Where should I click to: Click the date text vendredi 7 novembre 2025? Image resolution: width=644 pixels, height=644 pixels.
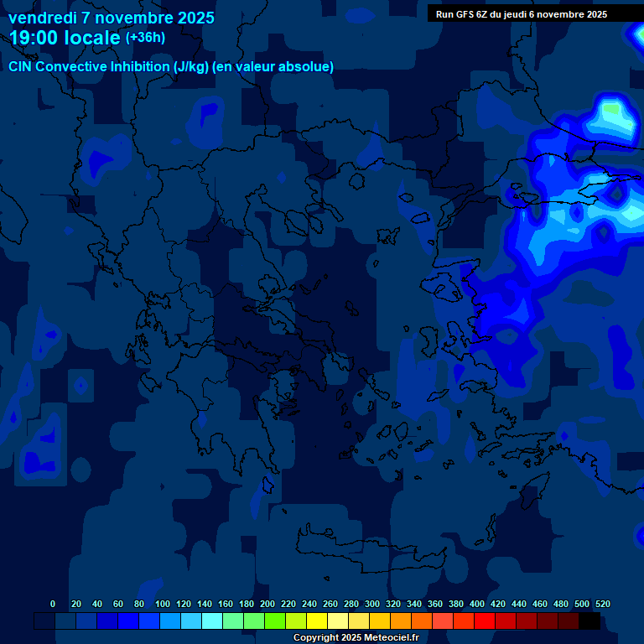click(x=111, y=18)
